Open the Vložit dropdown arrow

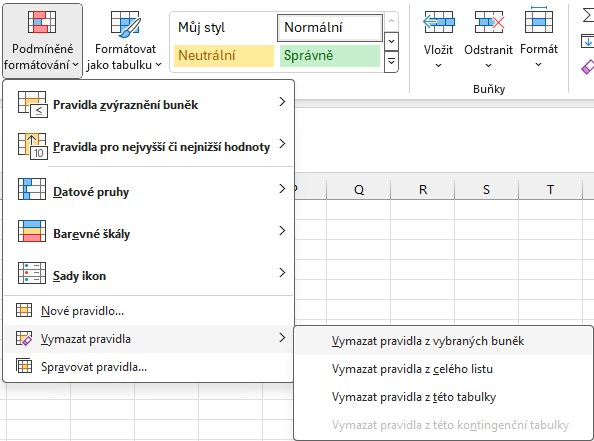(438, 65)
